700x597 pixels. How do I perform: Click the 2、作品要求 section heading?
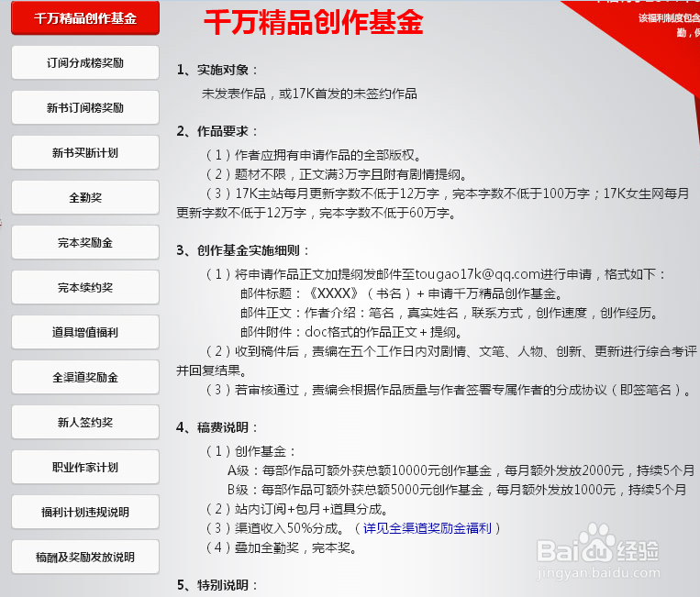click(217, 131)
